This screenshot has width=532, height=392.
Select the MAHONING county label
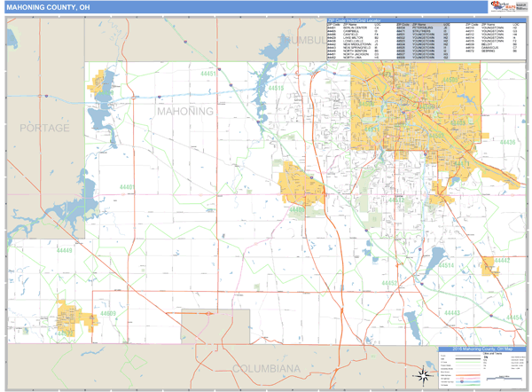click(x=185, y=112)
